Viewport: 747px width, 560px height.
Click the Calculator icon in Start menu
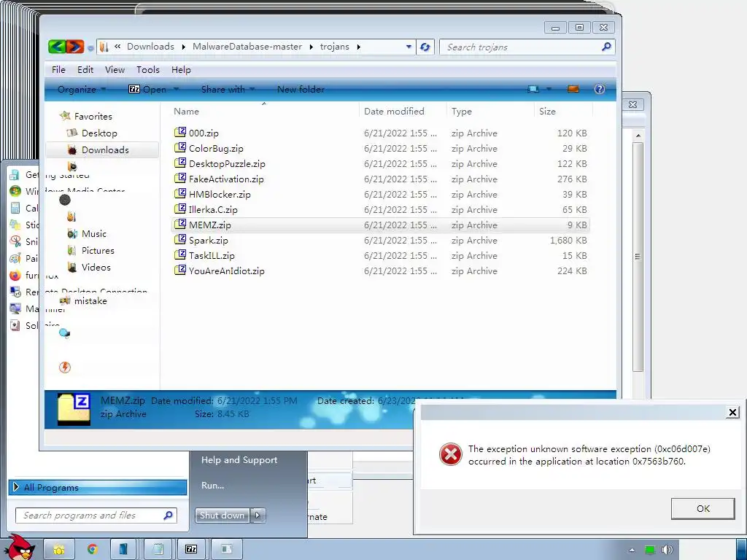tap(15, 208)
